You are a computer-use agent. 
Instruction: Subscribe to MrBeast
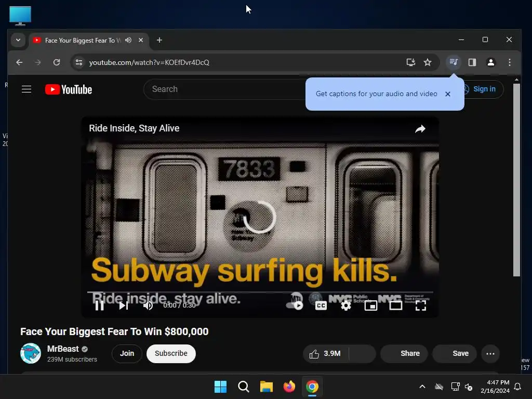pos(171,353)
